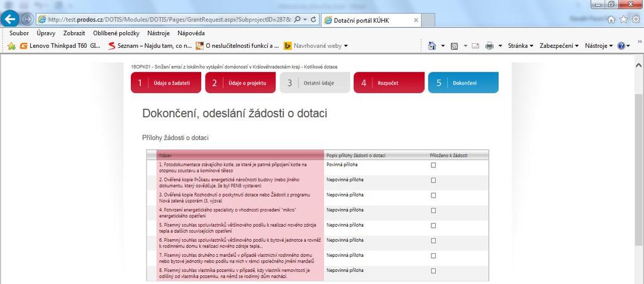The width and height of the screenshot is (644, 284).
Task: Open the Soubor menu
Action: click(x=19, y=33)
